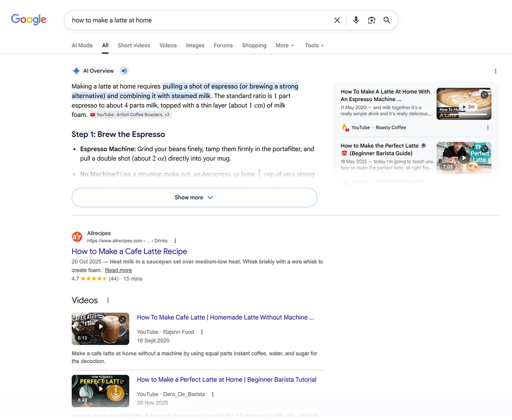Click the 16 Sept 2020 date
This screenshot has height=420, width=512.
point(153,341)
